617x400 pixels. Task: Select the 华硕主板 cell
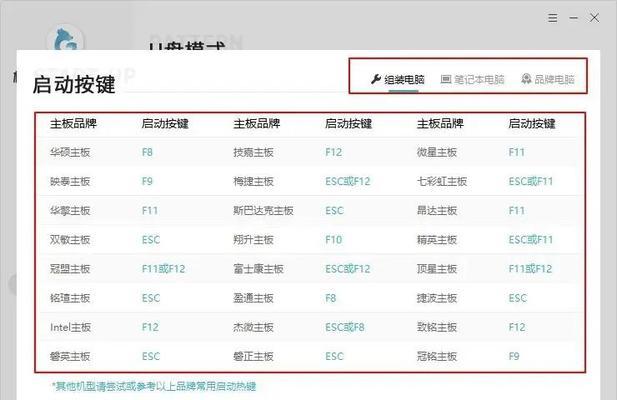tap(70, 152)
